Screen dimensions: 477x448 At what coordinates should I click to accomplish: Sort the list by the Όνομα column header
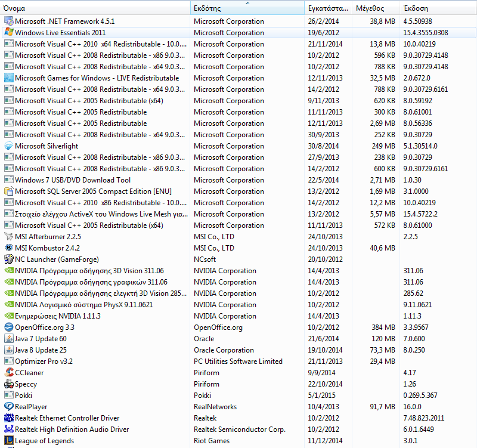pyautogui.click(x=95, y=8)
